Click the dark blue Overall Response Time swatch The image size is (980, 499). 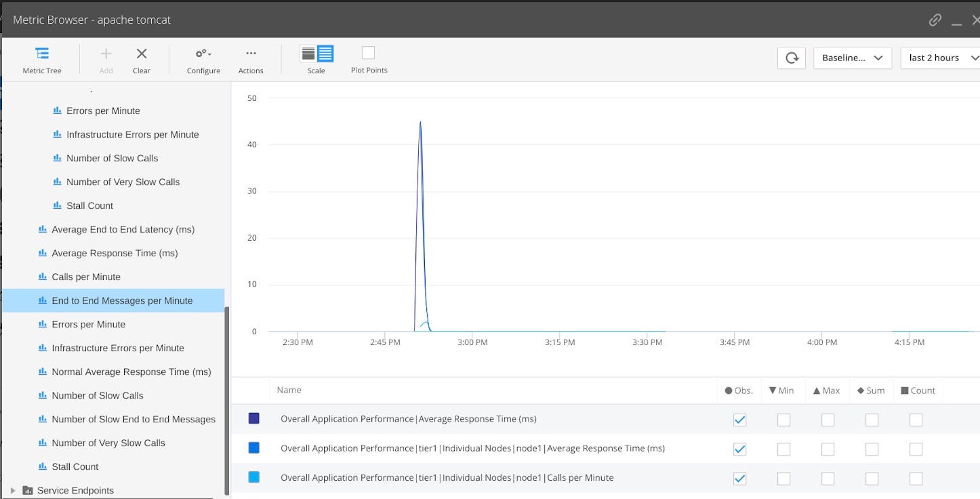click(x=253, y=418)
